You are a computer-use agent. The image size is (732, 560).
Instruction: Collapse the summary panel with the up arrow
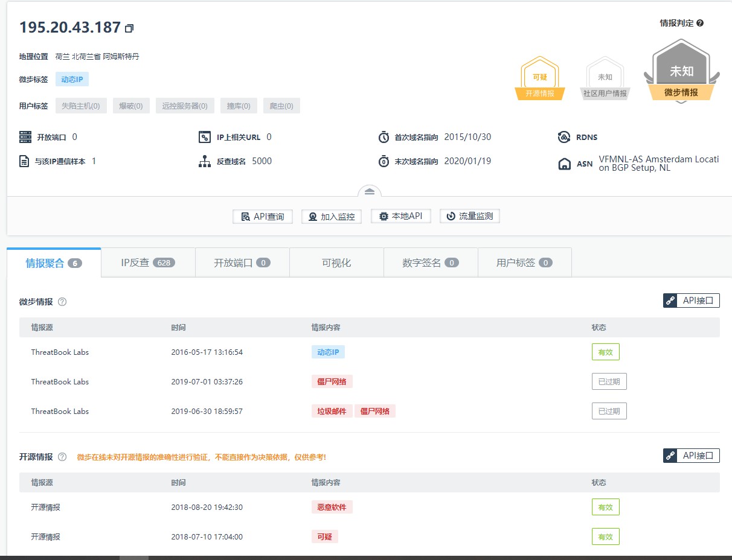[370, 191]
